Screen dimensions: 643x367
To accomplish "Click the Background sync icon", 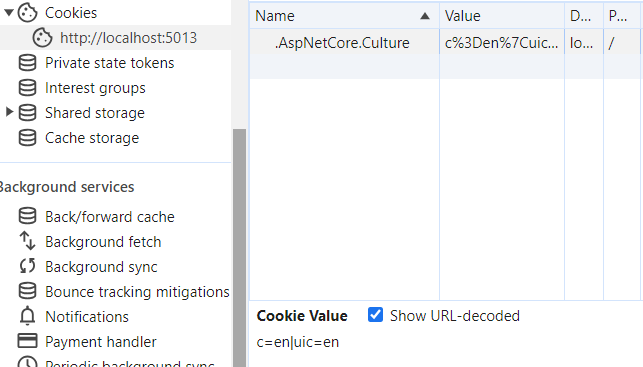I will click(x=27, y=266).
